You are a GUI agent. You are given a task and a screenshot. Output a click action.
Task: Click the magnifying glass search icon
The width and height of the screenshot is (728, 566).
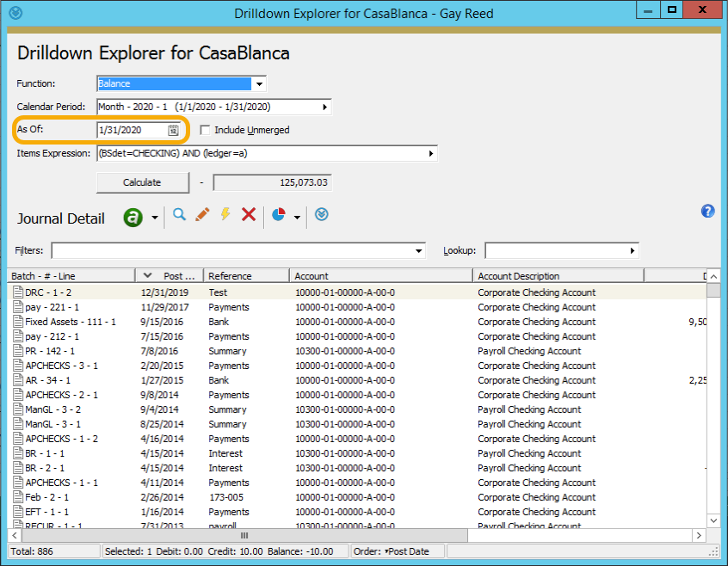pyautogui.click(x=179, y=215)
